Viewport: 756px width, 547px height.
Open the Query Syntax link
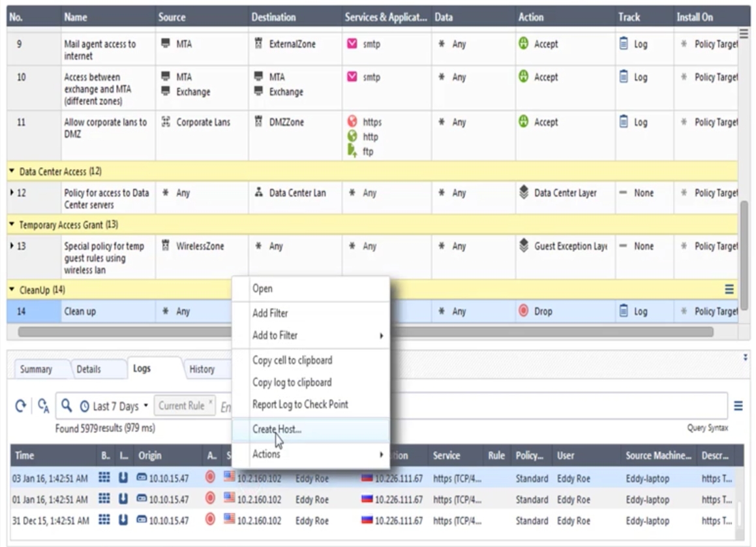(x=710, y=428)
